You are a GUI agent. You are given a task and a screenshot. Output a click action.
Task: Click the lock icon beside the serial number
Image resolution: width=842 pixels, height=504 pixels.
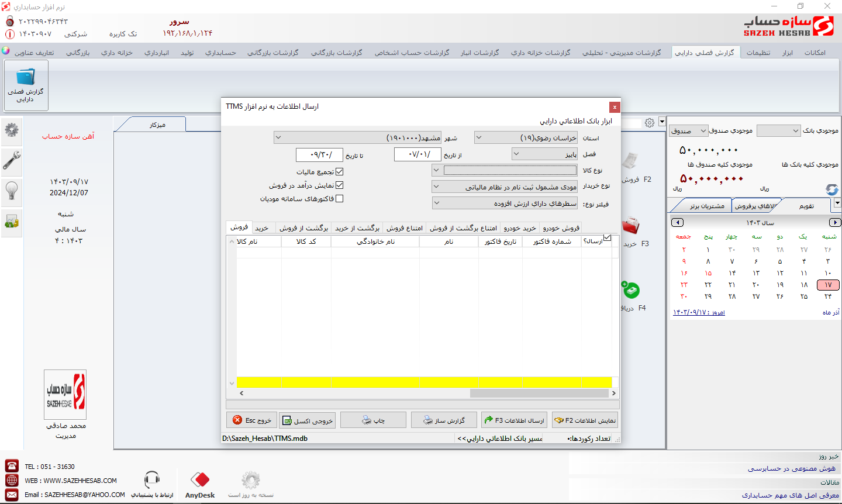pos(9,21)
